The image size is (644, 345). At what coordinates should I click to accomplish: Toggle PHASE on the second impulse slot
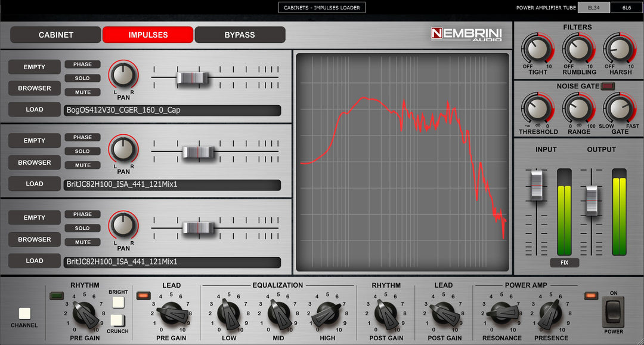[x=82, y=137]
